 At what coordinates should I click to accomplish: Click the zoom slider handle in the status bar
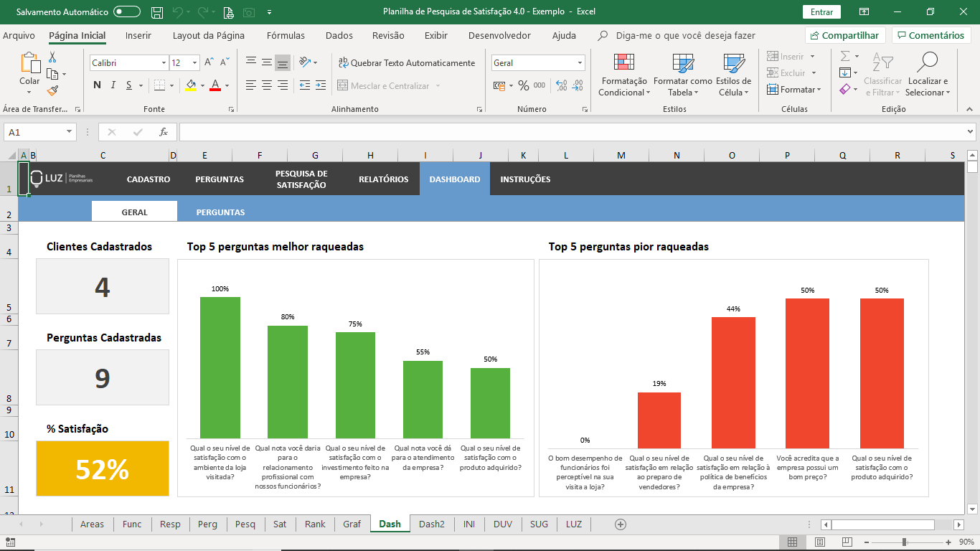coord(905,542)
